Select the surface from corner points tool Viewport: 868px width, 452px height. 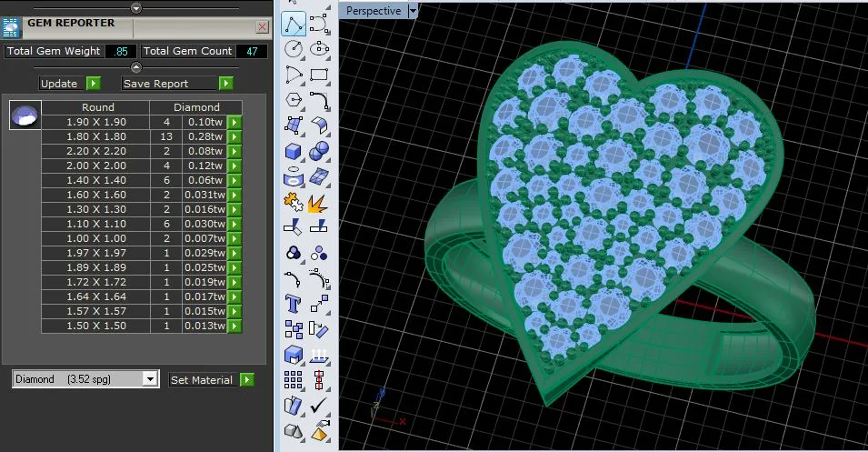click(x=294, y=126)
